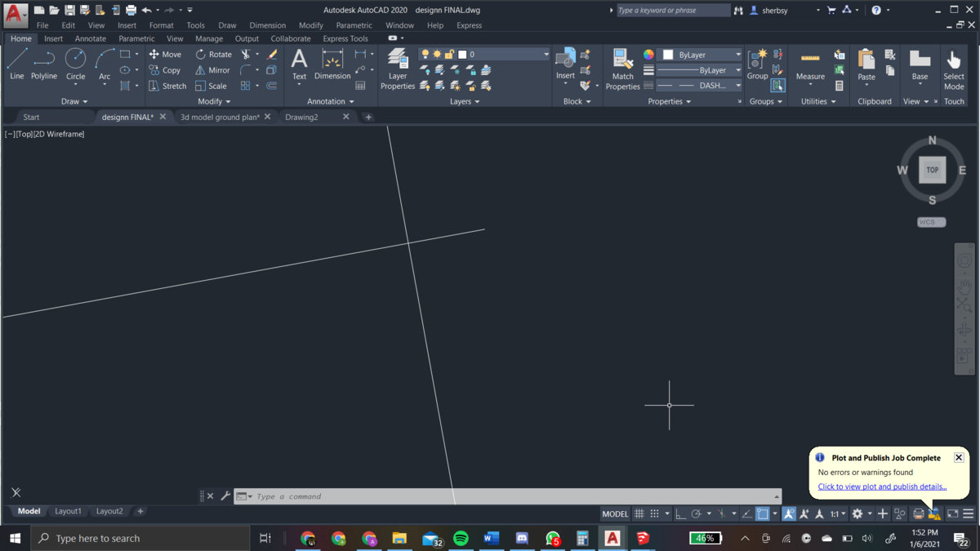
Task: Toggle object snap tracking
Action: (746, 513)
